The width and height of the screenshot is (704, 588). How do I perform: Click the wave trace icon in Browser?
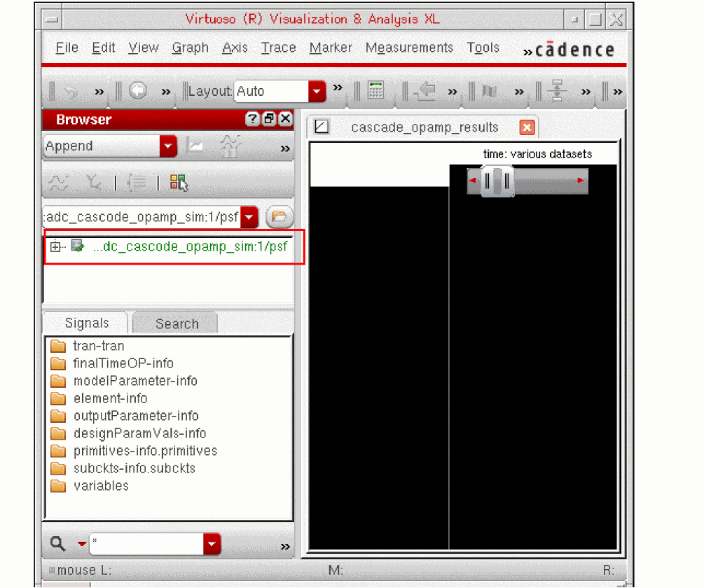tap(59, 183)
